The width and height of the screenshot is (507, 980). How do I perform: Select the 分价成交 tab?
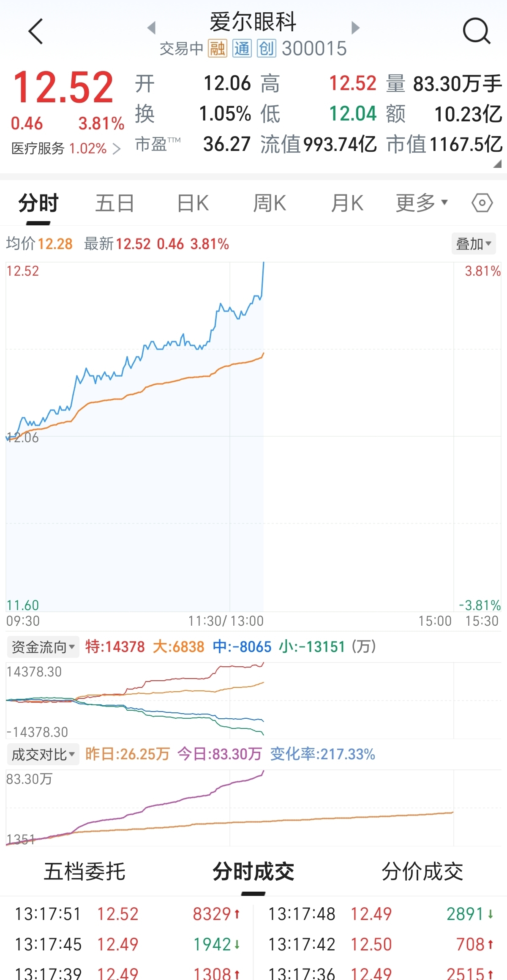pyautogui.click(x=422, y=872)
